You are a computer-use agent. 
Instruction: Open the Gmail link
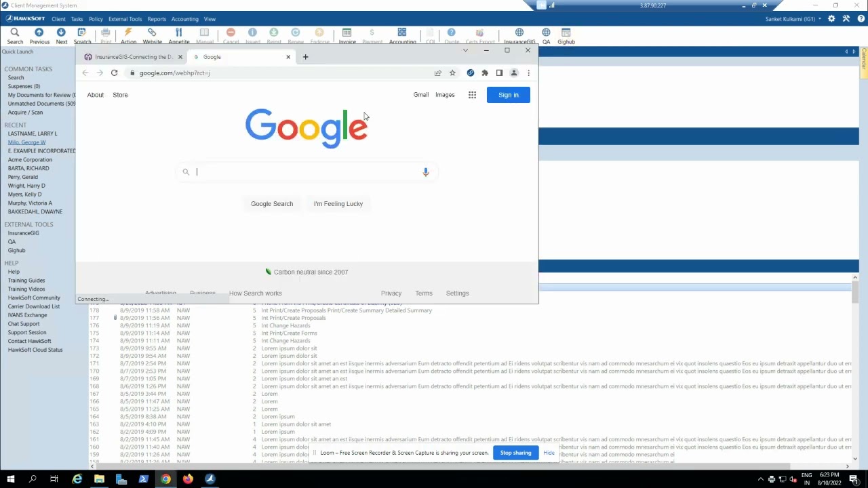point(421,95)
